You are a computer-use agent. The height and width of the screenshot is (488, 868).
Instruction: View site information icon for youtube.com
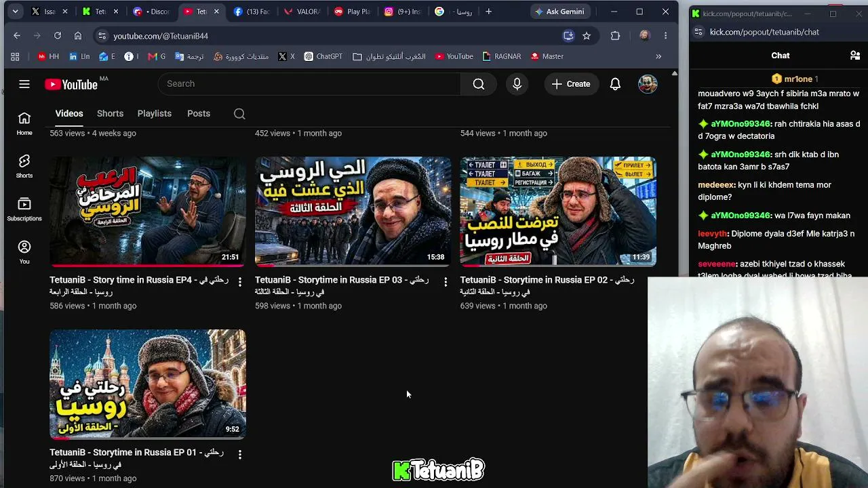coord(102,36)
